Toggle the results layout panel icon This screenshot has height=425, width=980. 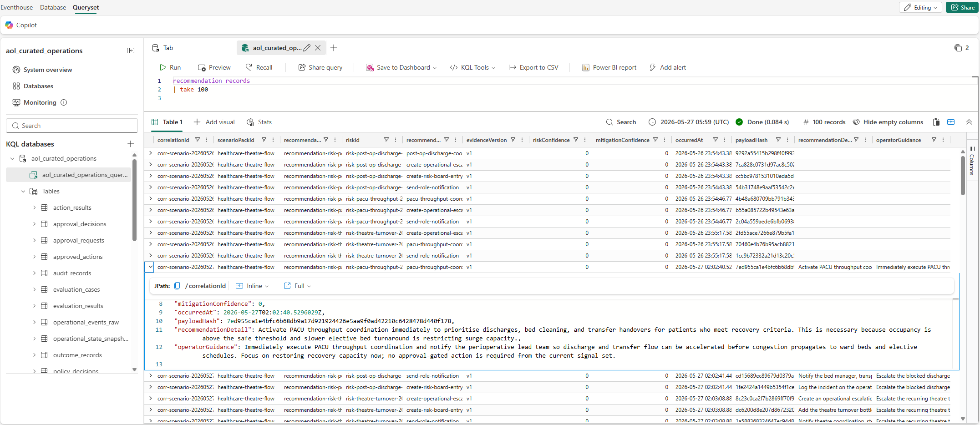951,122
